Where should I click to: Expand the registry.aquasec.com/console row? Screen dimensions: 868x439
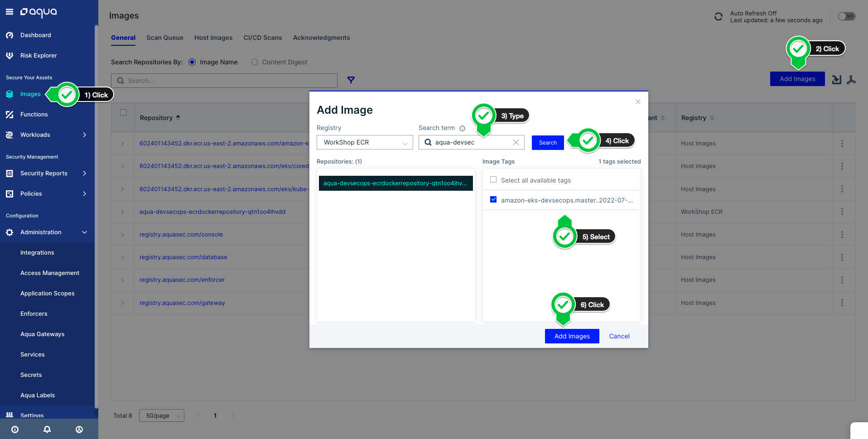pos(123,235)
